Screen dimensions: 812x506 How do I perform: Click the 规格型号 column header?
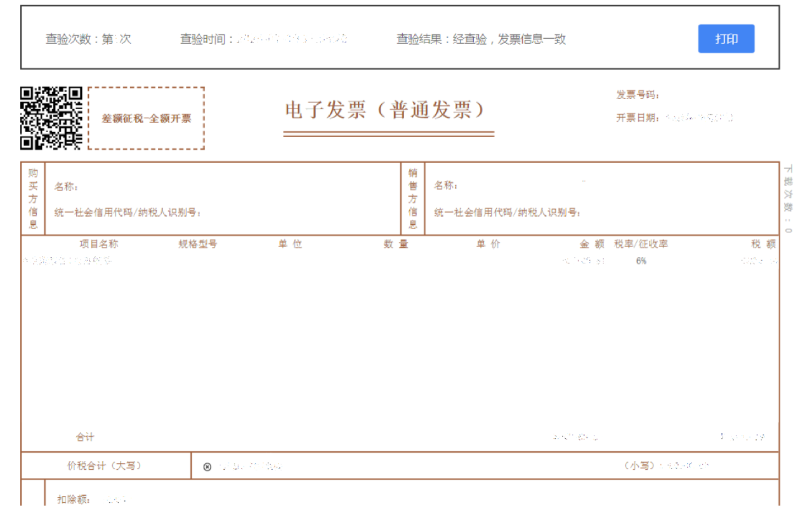(x=198, y=244)
